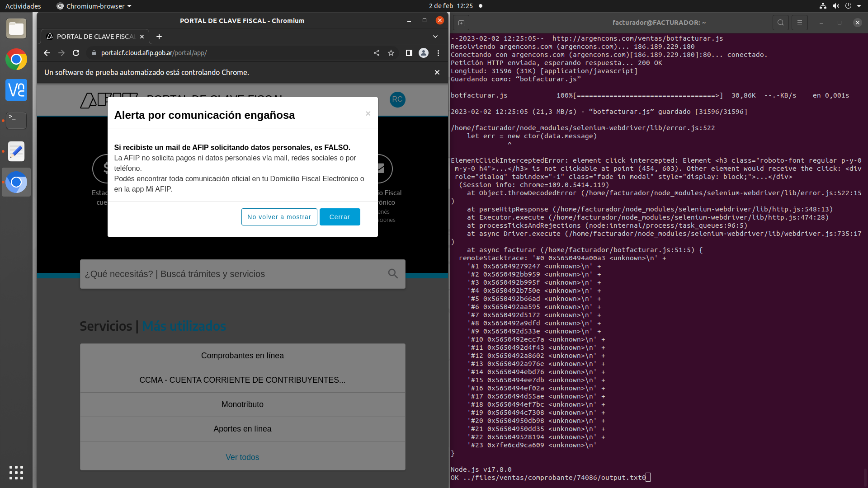Select PORTAL DE CLAVE FISCAL tab
Viewport: 868px width, 488px height.
96,37
